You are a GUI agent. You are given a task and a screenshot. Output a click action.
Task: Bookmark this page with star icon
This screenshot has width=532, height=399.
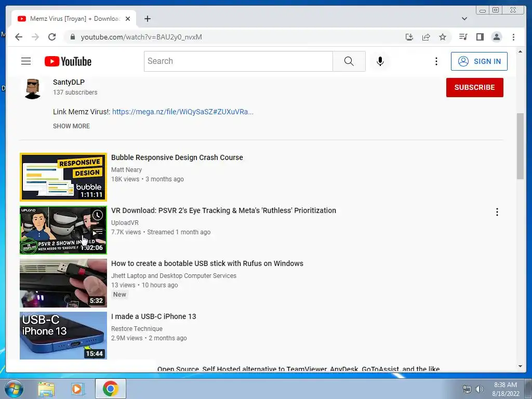[x=443, y=37]
